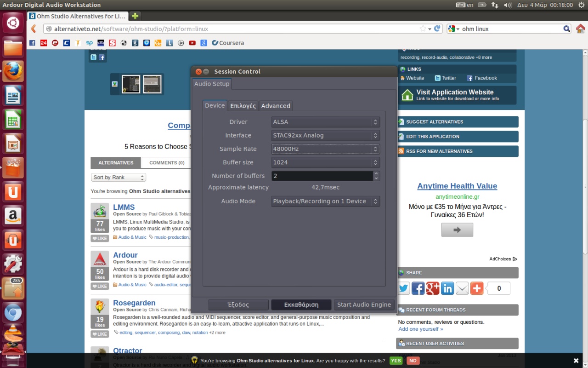Bookmark page with the star icon
The width and height of the screenshot is (588, 368).
(x=423, y=29)
